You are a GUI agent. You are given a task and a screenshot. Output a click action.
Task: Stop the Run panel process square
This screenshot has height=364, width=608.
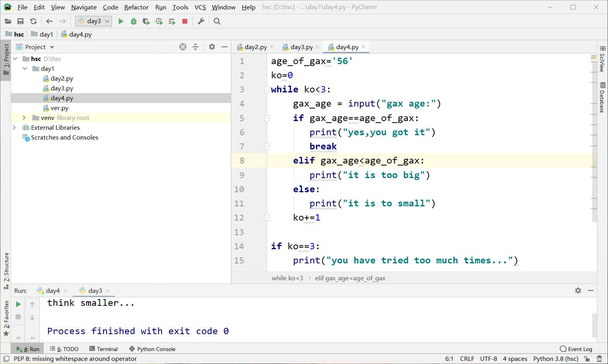[18, 317]
